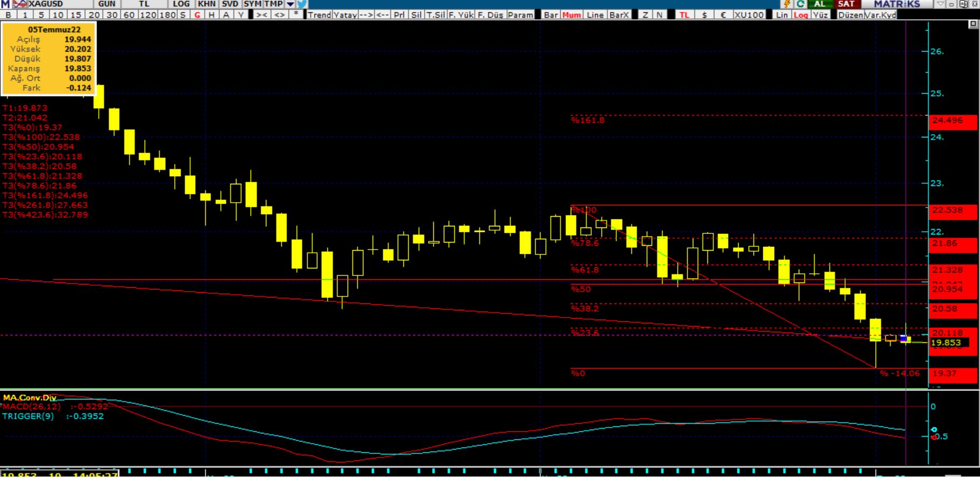Image resolution: width=980 pixels, height=477 pixels.
Task: Open the TMP template menu
Action: (273, 4)
